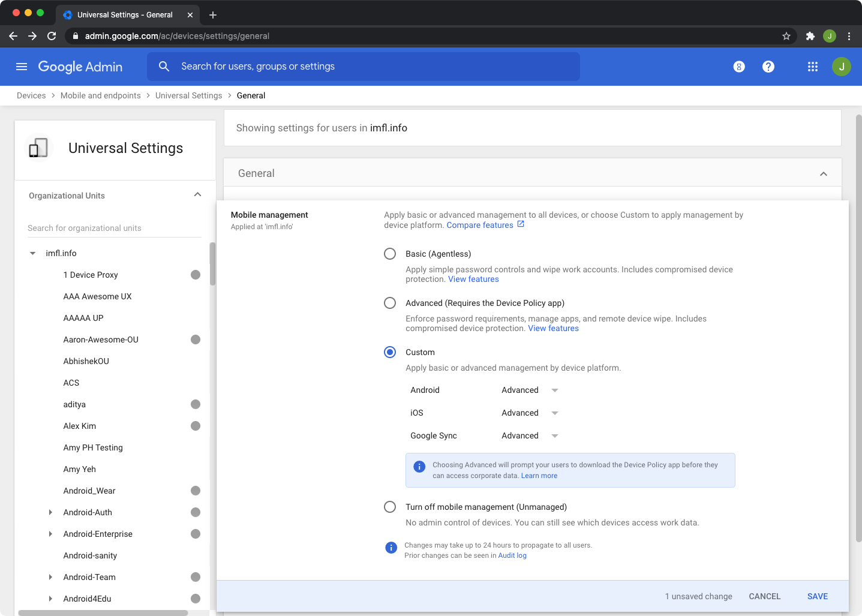Go to Universal Settings breadcrumb
The height and width of the screenshot is (616, 862).
coord(189,95)
